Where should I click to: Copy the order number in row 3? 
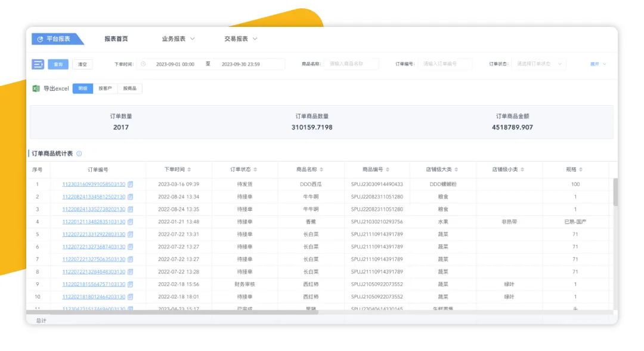130,209
